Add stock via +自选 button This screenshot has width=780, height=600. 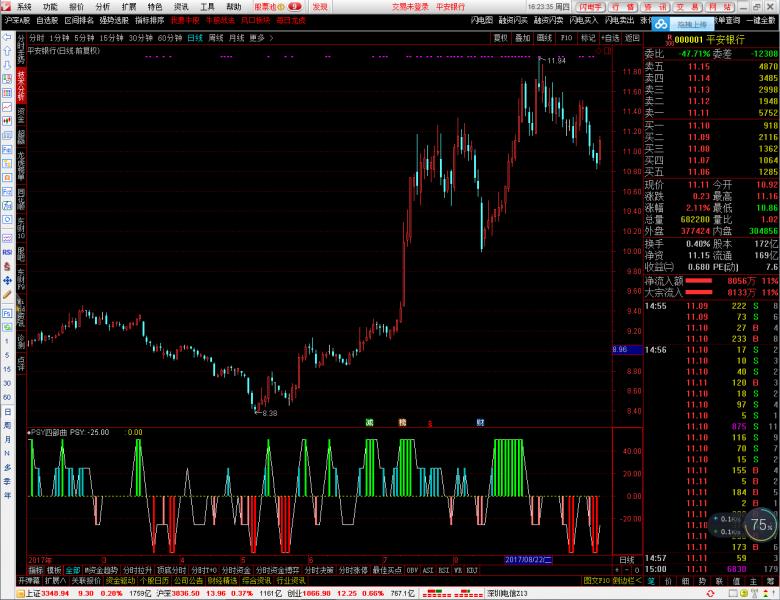(610, 38)
